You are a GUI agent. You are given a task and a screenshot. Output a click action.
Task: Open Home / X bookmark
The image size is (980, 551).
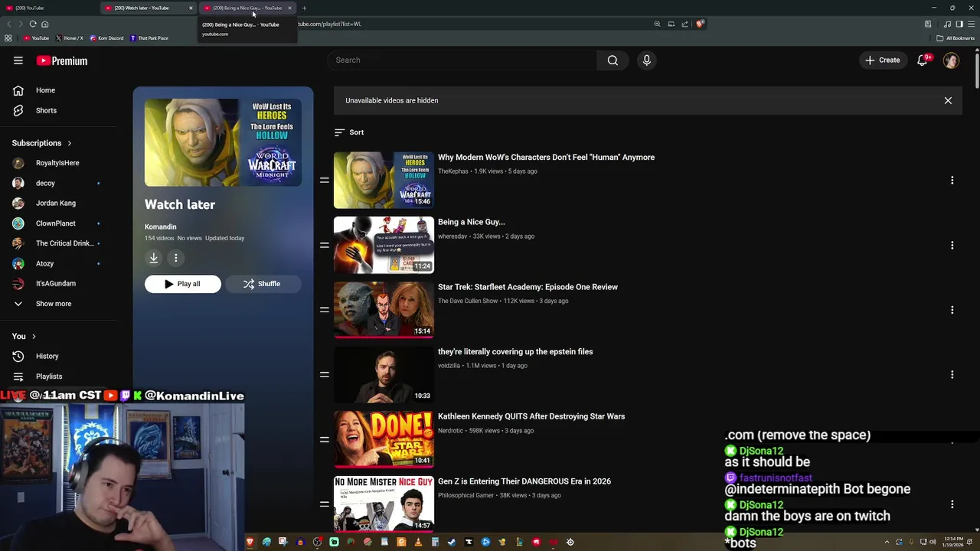(x=69, y=37)
